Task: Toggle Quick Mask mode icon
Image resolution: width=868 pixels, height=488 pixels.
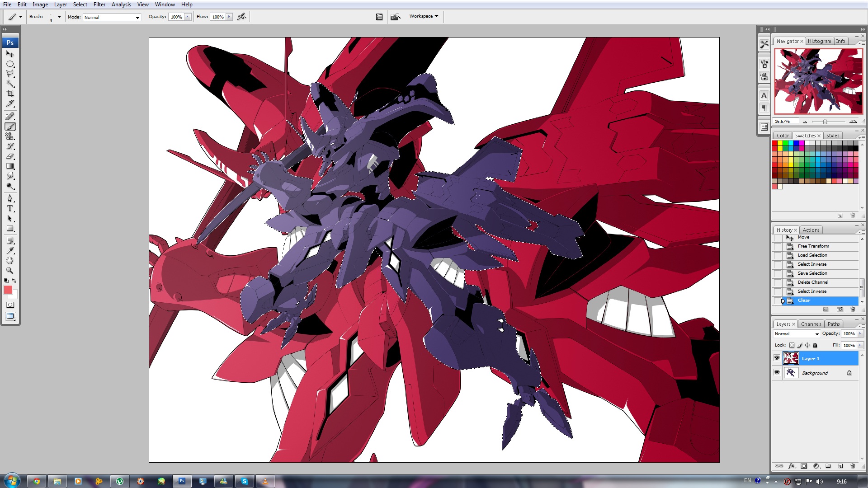Action: (10, 305)
